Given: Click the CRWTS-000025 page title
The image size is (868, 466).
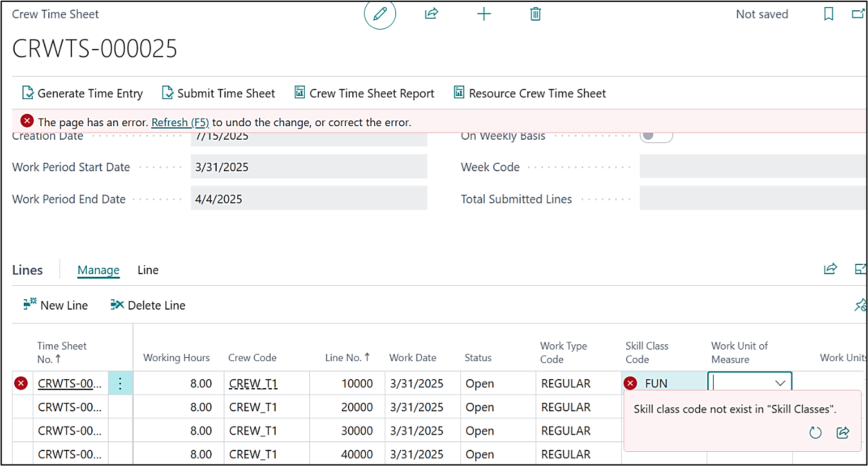Looking at the screenshot, I should click(95, 48).
